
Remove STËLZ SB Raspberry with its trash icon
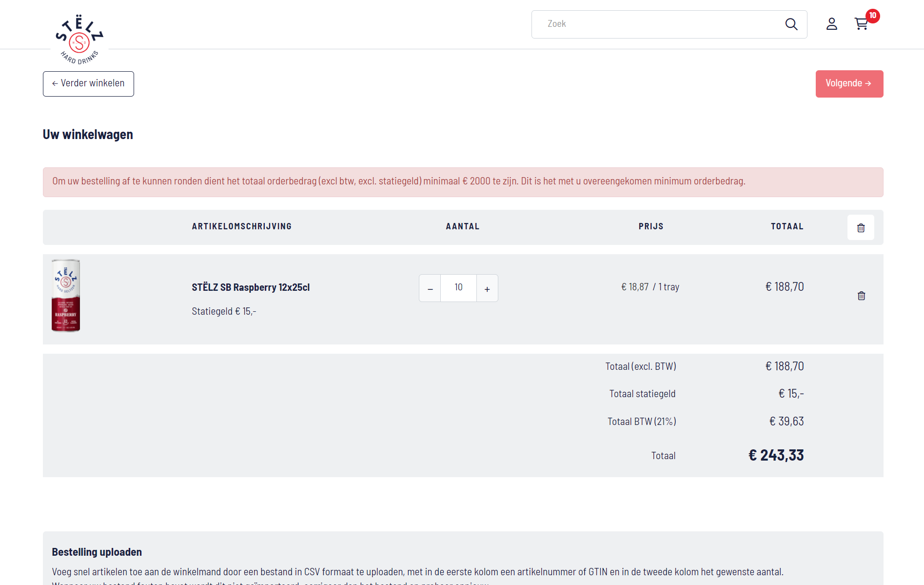861,296
